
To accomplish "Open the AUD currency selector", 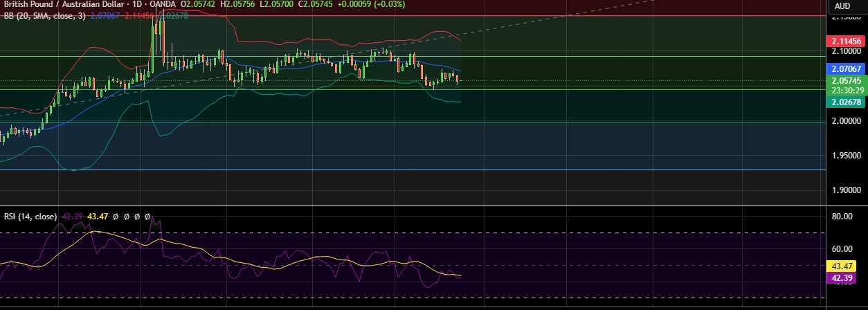I will tap(842, 6).
